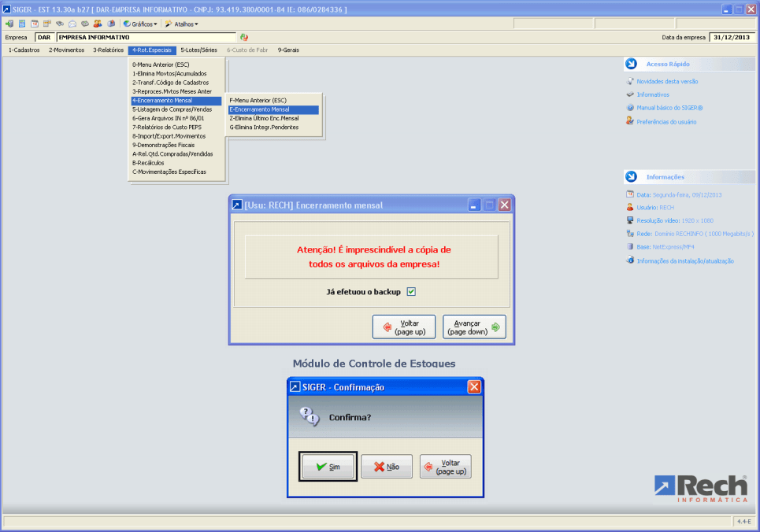
Task: Click the network icon beside Rede
Action: [629, 234]
